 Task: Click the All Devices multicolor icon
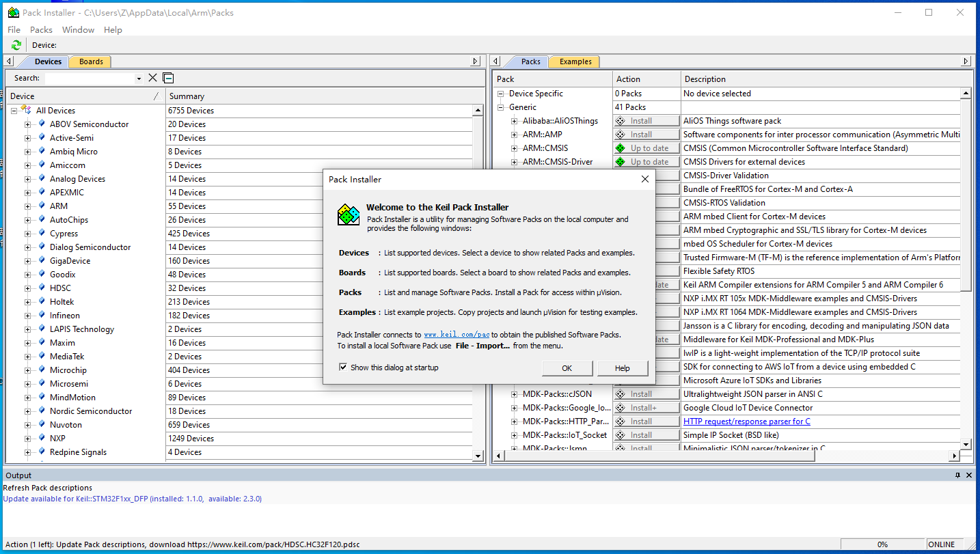click(x=27, y=110)
